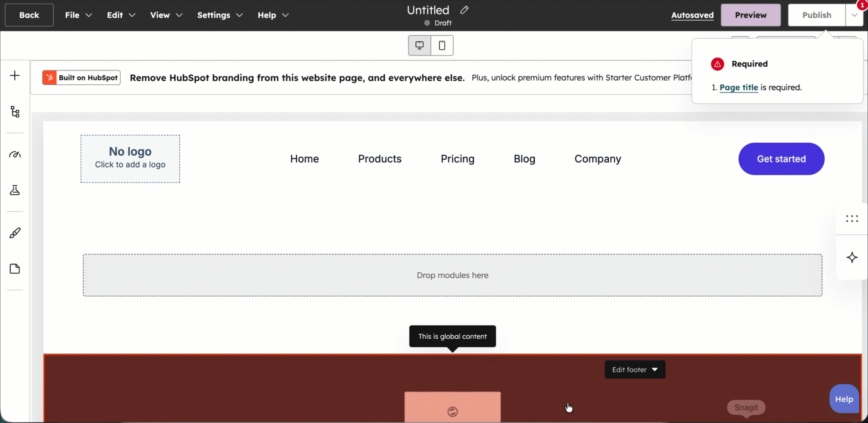Open the six-dot grid panel icon
The height and width of the screenshot is (423, 868).
coord(852,218)
